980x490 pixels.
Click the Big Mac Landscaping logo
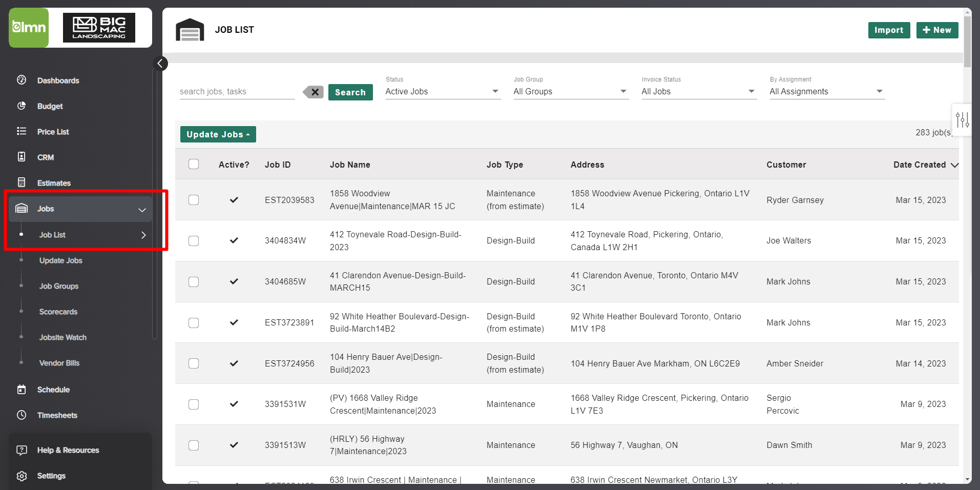[99, 28]
